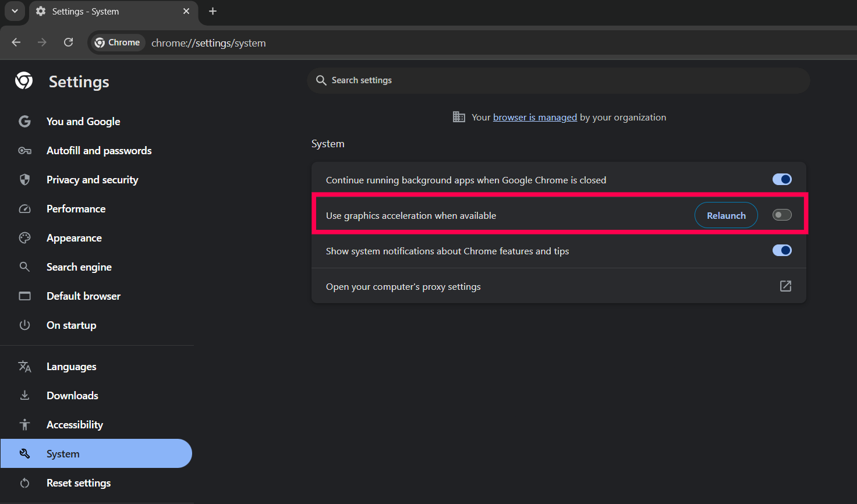Click the Use graphics acceleration label text
857x504 pixels.
tap(411, 216)
